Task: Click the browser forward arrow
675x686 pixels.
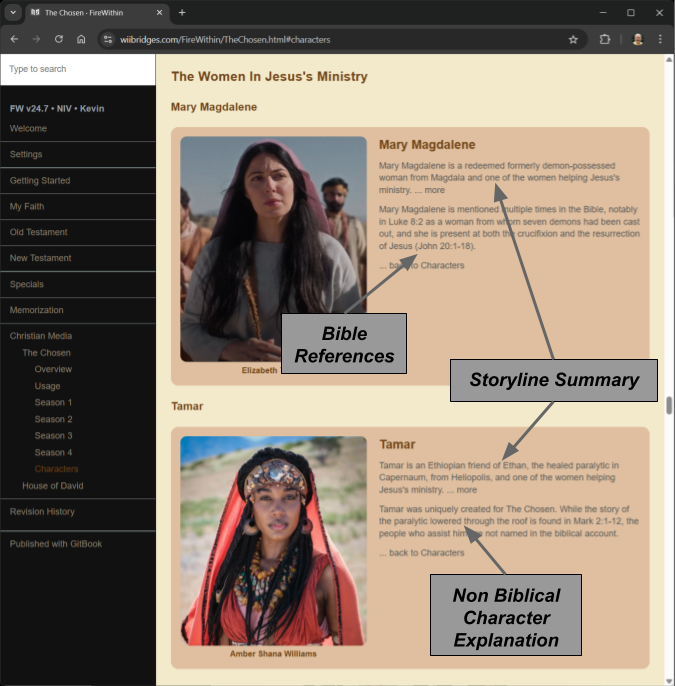Action: tap(36, 39)
